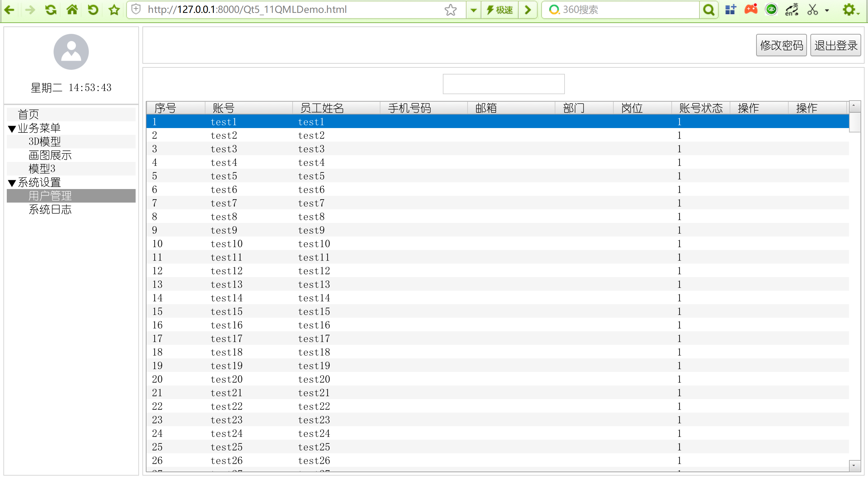
Task: Click the browser back arrow
Action: (9, 10)
